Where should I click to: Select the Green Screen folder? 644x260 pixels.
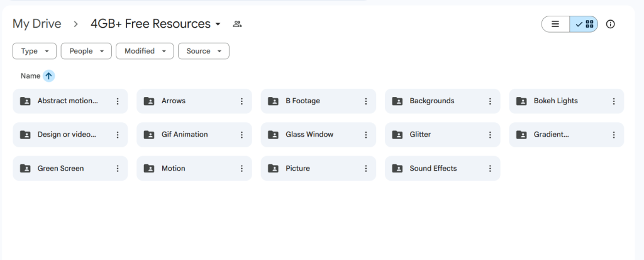pos(70,169)
